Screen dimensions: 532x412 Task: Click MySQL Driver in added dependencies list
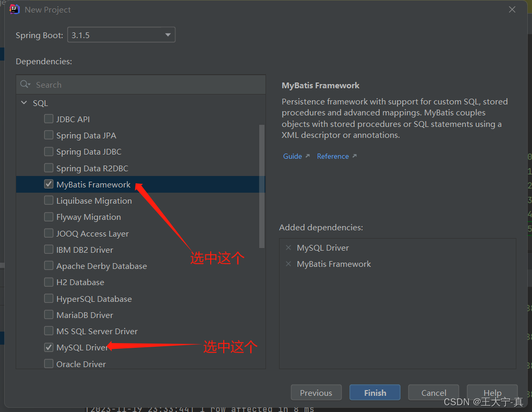[323, 248]
